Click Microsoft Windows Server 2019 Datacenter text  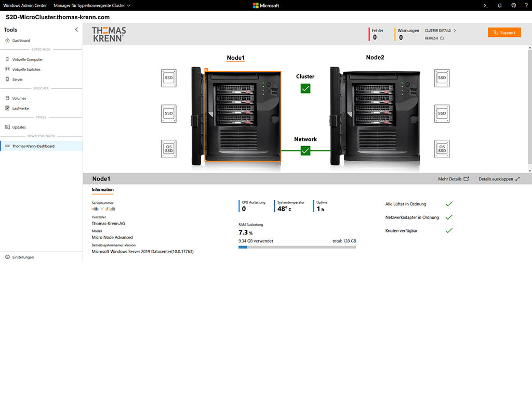pyautogui.click(x=142, y=252)
